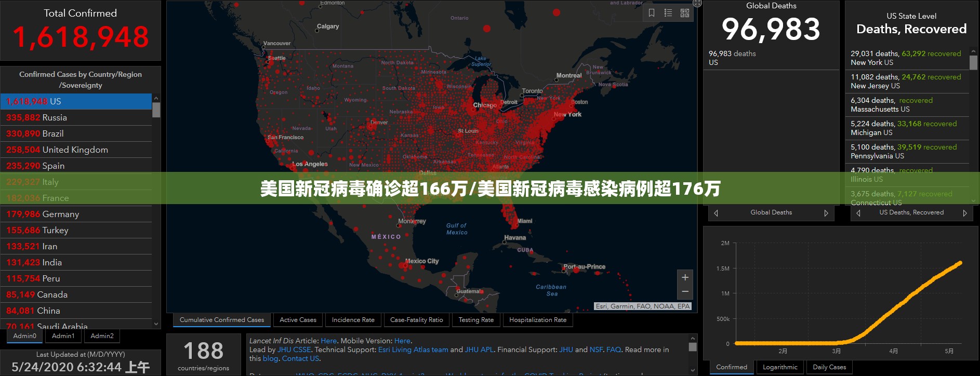
Task: Select the Admin1 tab
Action: pyautogui.click(x=63, y=336)
